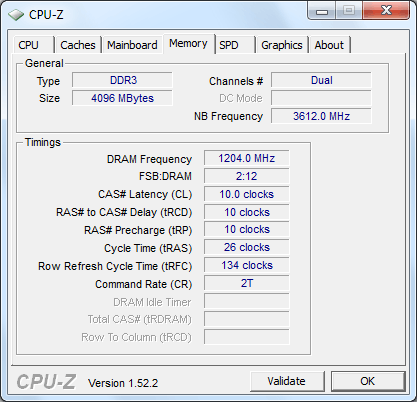The image size is (417, 402).
Task: Click the OK button
Action: (368, 381)
